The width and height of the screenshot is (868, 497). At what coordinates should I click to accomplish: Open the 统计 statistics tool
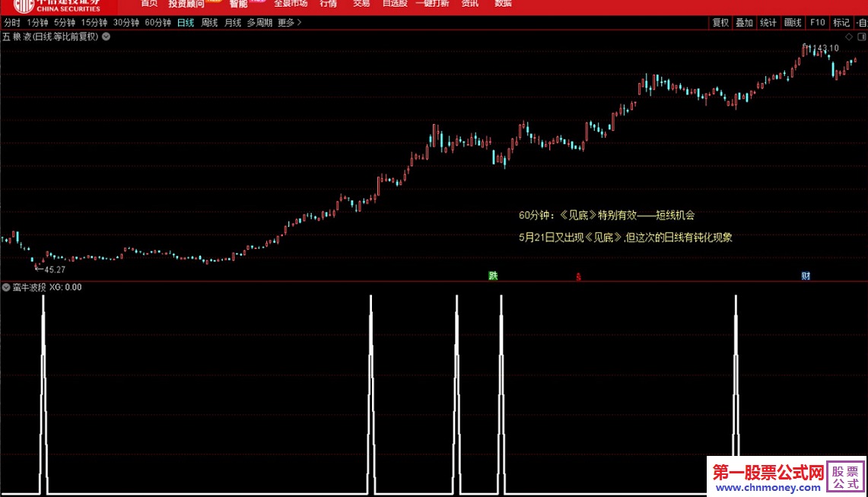point(768,23)
